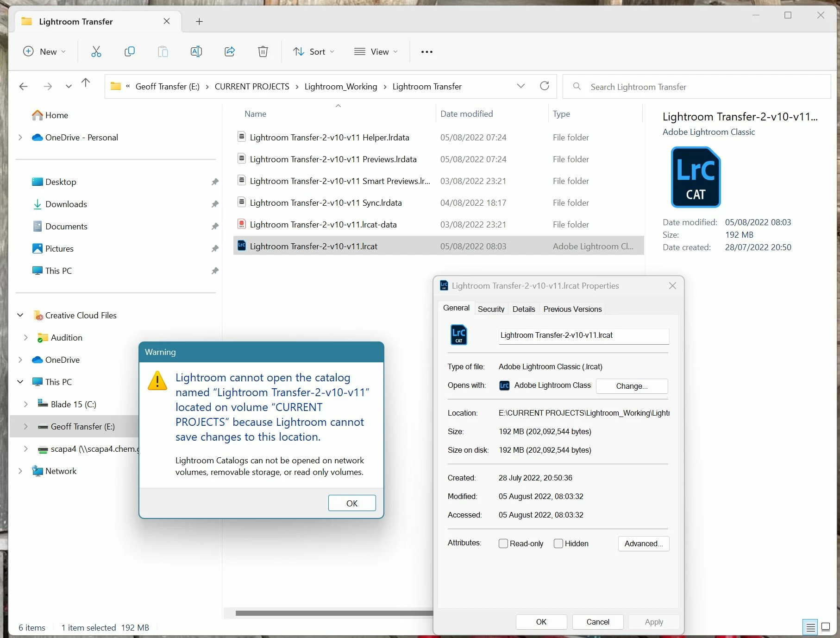The image size is (840, 638).
Task: Click the Share icon in toolbar
Action: 230,51
